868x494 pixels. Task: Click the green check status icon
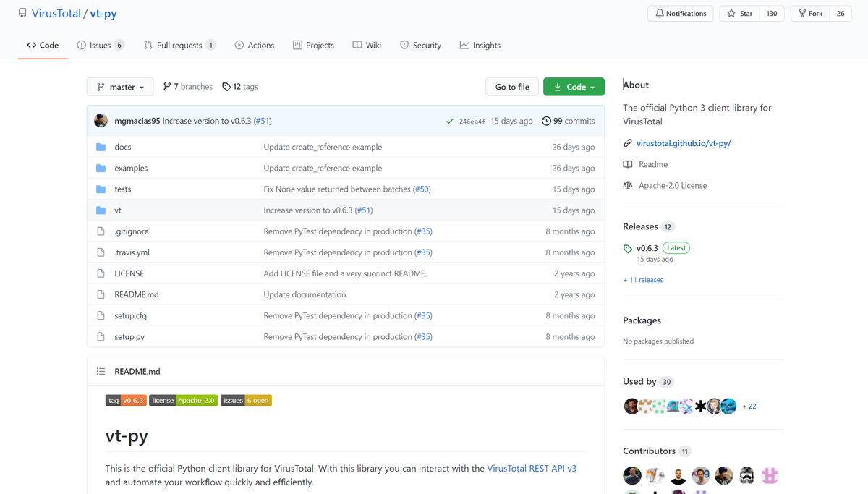450,122
